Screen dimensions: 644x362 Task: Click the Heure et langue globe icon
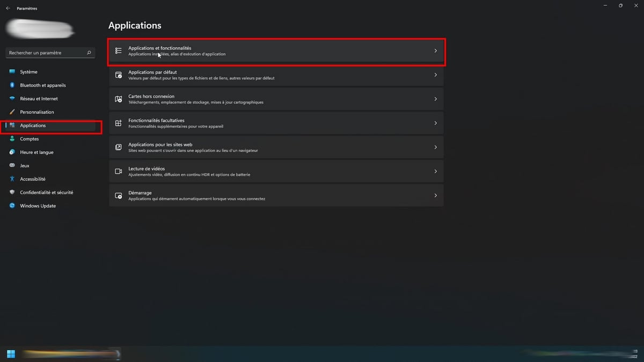tap(12, 152)
